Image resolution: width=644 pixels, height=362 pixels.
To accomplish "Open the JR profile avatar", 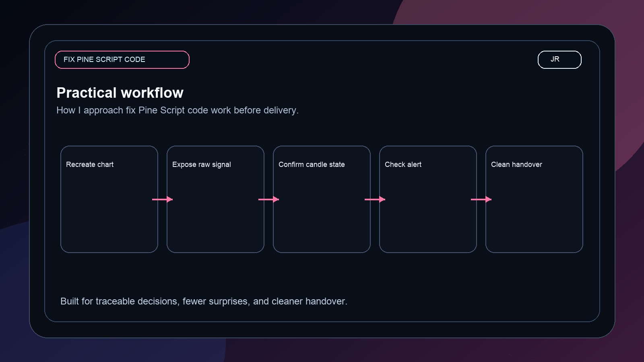I will pyautogui.click(x=559, y=59).
